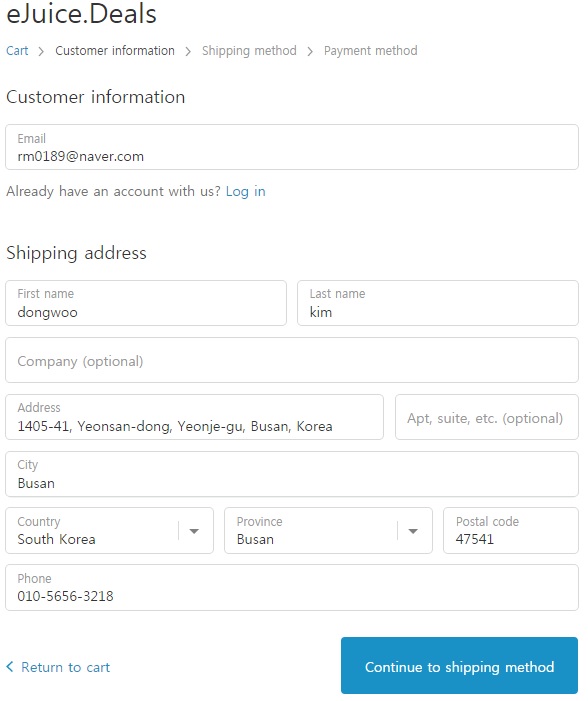The height and width of the screenshot is (701, 588).
Task: Select the Shipping method breadcrumb step
Action: 249,51
